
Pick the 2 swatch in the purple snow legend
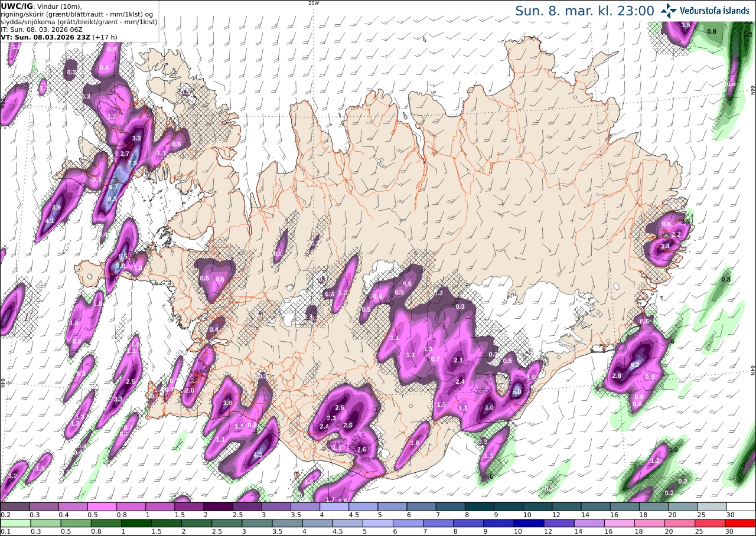(x=218, y=506)
